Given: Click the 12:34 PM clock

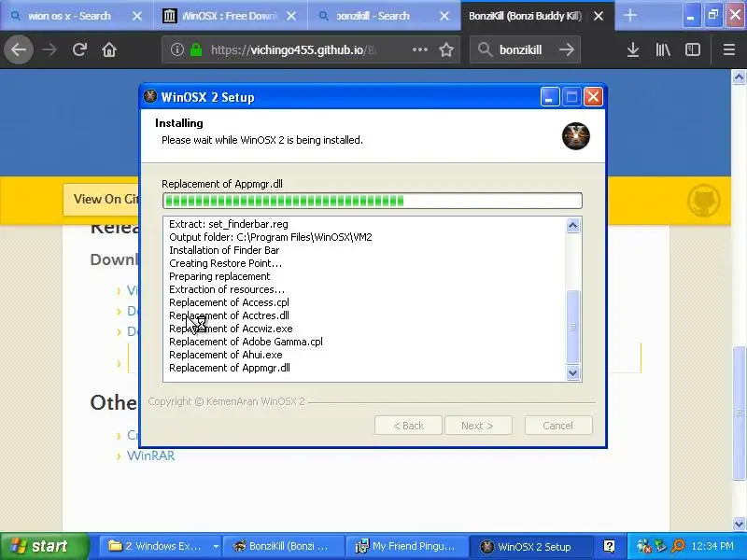Looking at the screenshot, I should tap(712, 546).
